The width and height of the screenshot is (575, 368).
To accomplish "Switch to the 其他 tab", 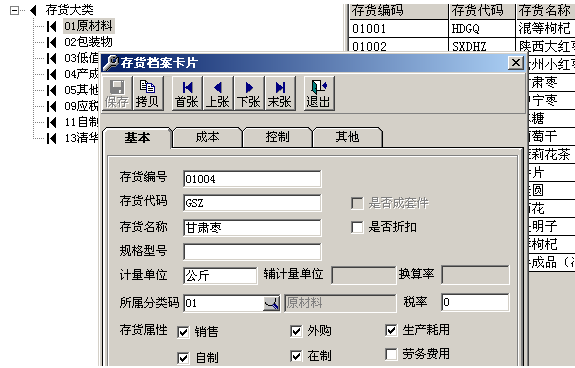I will (347, 137).
